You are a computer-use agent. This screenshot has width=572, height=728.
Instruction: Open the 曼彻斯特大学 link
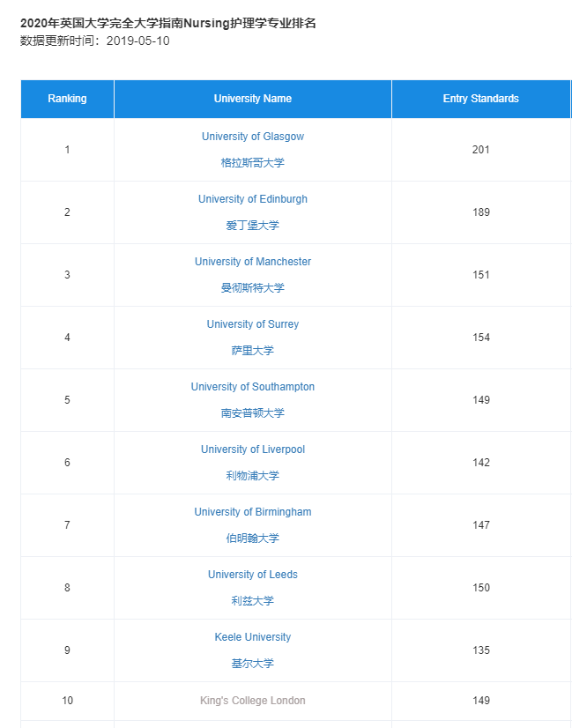coord(253,288)
